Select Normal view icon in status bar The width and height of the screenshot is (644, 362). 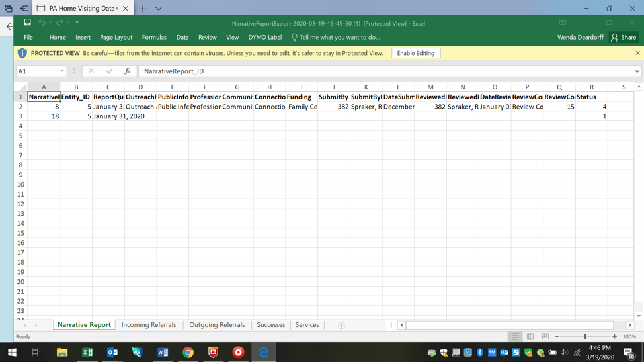point(515,337)
